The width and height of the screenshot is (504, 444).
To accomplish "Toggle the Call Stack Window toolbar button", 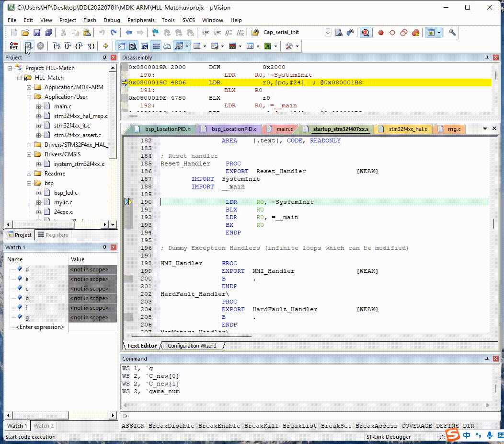I will click(x=167, y=46).
